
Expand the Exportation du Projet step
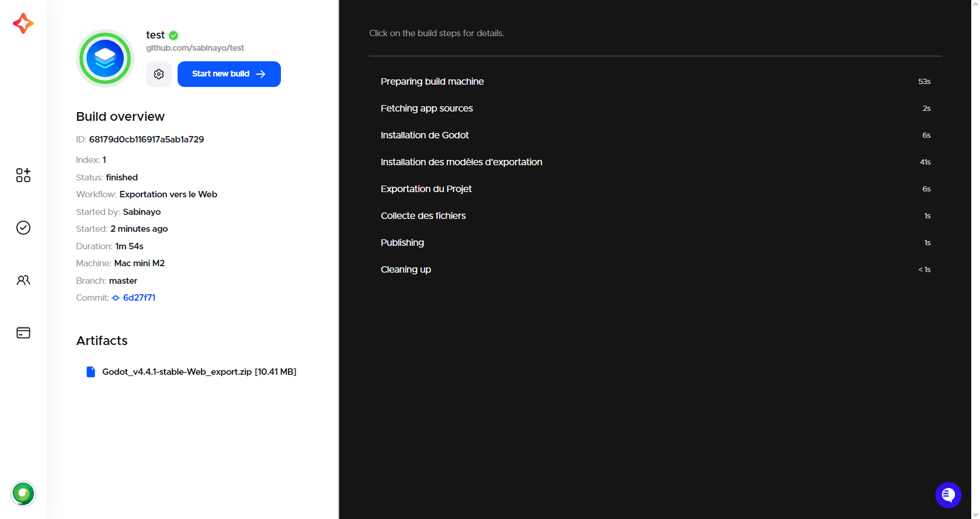655,189
